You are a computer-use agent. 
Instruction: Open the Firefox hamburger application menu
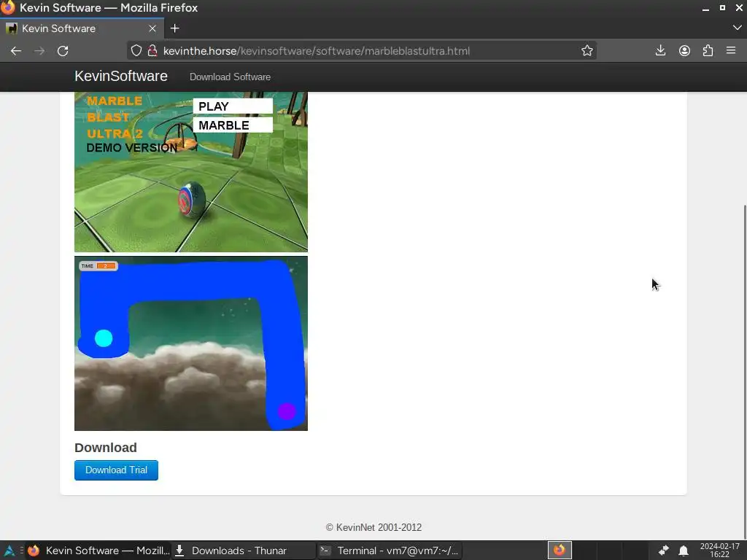pos(731,50)
